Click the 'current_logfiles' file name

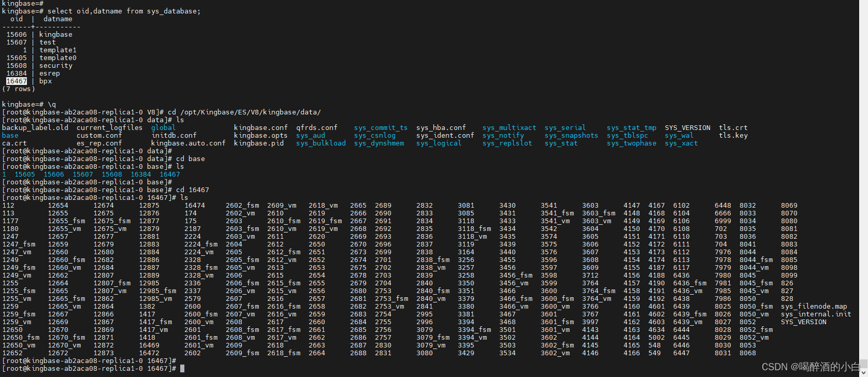tap(110, 128)
